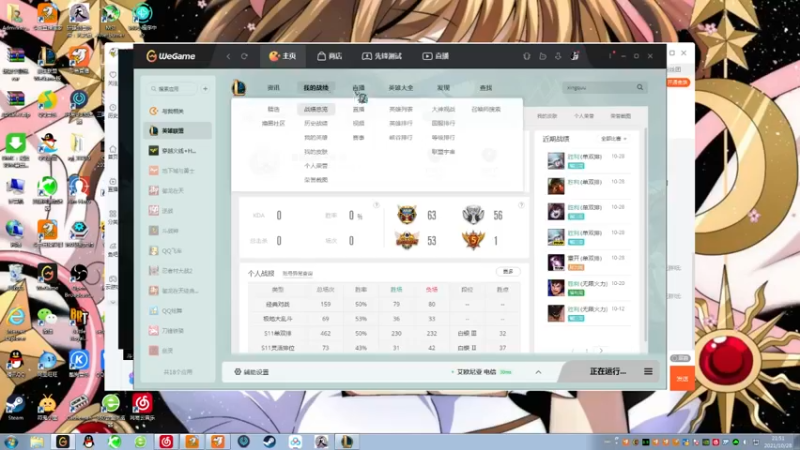
Task: Open the first recent match thumbnail dated 10-28
Action: (x=556, y=161)
